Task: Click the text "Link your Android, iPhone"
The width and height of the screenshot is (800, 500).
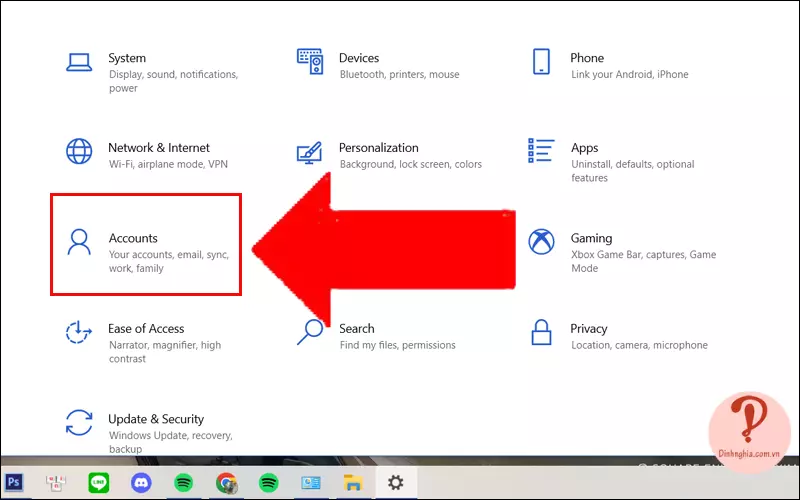Action: [630, 74]
